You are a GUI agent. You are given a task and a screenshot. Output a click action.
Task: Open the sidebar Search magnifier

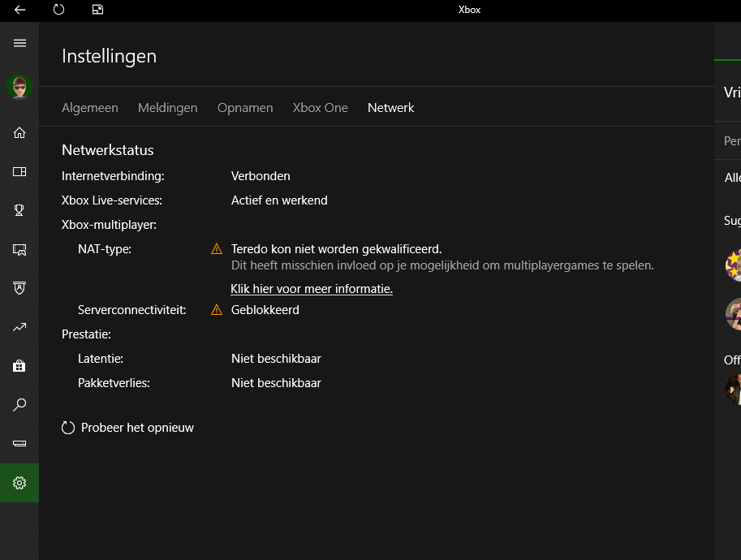pyautogui.click(x=19, y=405)
